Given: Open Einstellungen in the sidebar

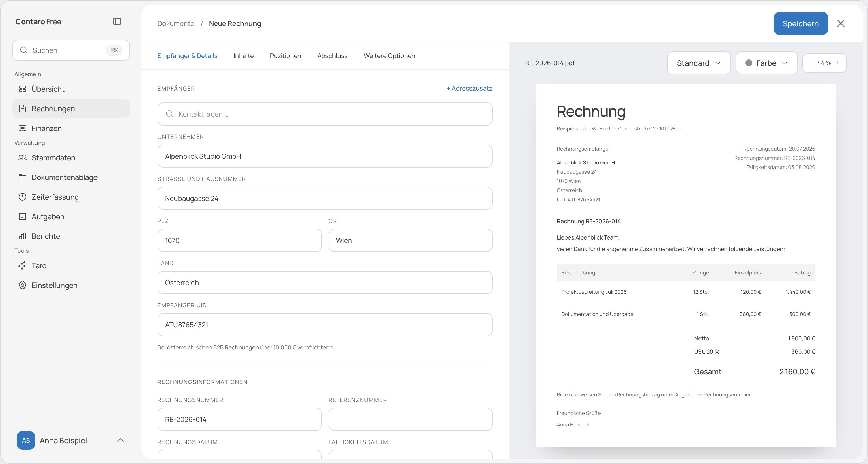Looking at the screenshot, I should 71,285.
